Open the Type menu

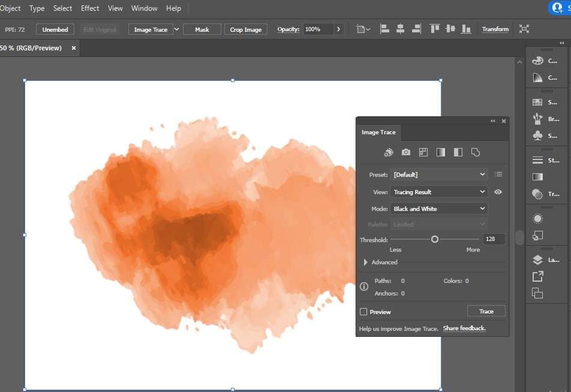click(37, 8)
